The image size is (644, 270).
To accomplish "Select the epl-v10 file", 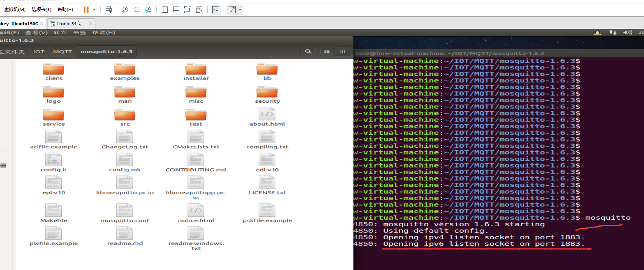I will point(54,186).
